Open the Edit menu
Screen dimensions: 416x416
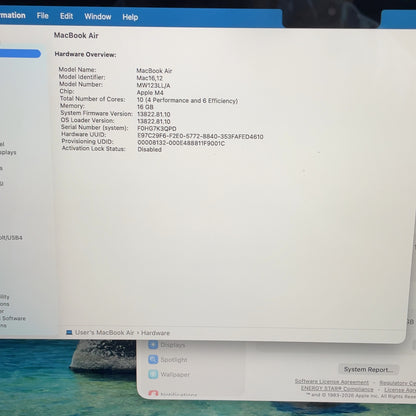coord(66,16)
